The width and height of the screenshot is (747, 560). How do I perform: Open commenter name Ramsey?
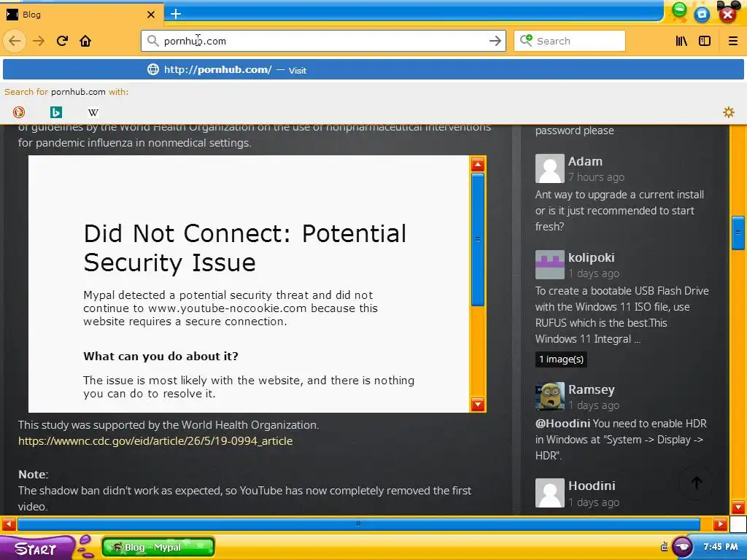(x=591, y=389)
